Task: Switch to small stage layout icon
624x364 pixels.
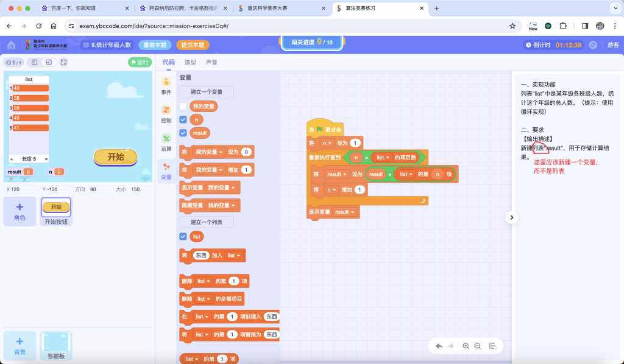Action: pyautogui.click(x=35, y=62)
